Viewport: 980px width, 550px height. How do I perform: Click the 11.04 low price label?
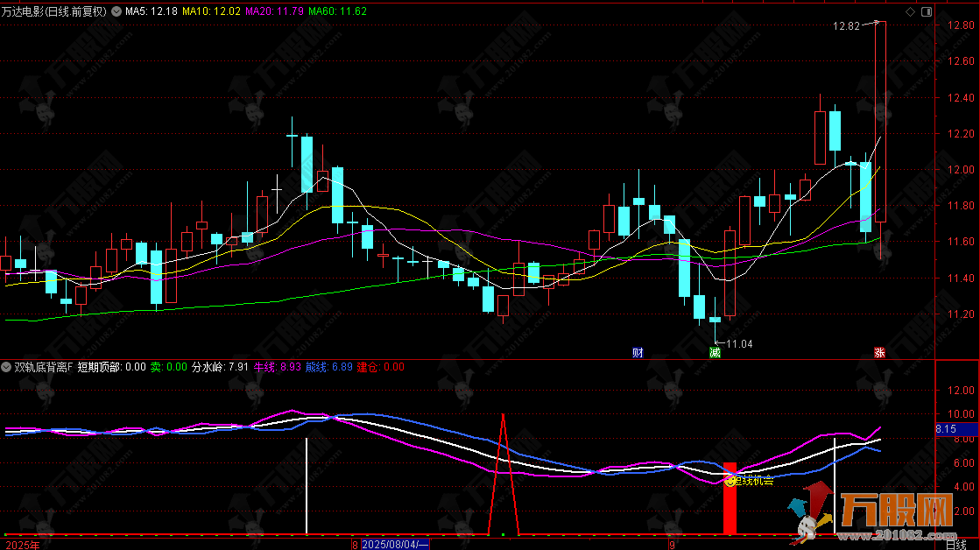pos(739,343)
